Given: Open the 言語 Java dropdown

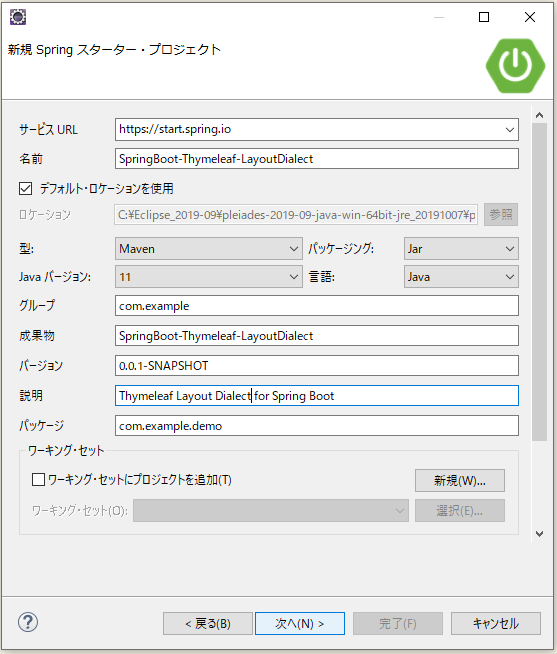Looking at the screenshot, I should [x=461, y=277].
